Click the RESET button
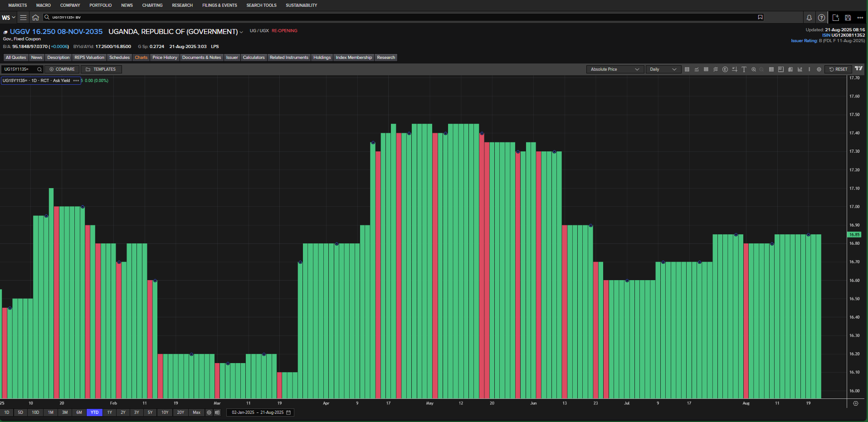 coord(838,69)
